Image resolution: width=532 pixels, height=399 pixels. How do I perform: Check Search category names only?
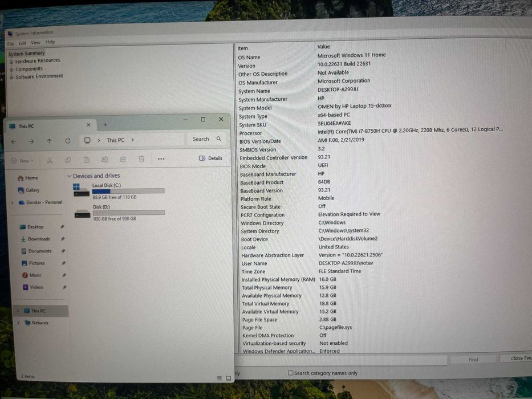[290, 373]
